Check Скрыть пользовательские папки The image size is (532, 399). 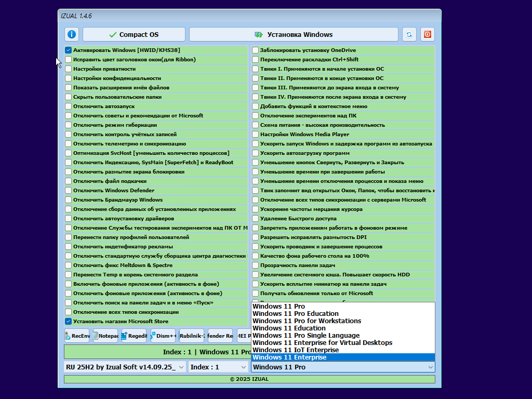point(69,97)
